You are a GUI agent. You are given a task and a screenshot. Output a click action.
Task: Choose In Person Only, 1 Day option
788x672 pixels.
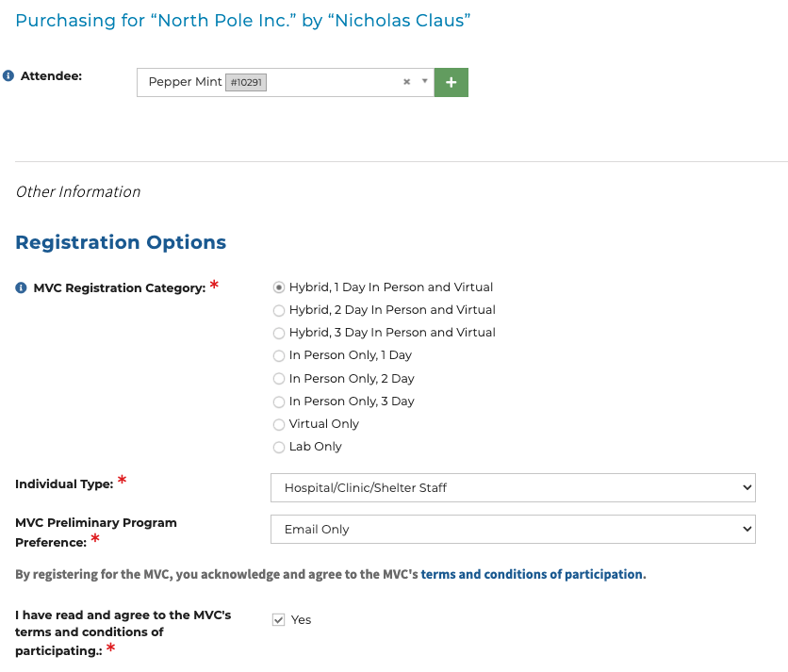point(278,355)
